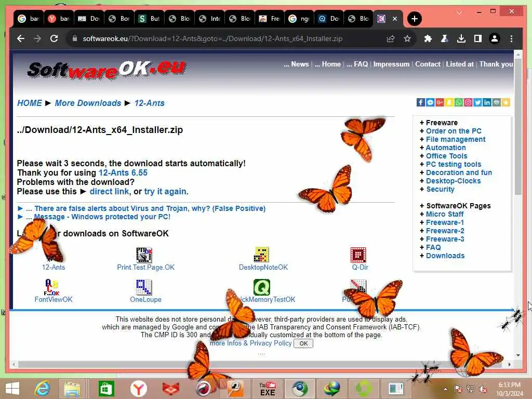The height and width of the screenshot is (399, 532).
Task: Share on Google Plus icon
Action: point(440,102)
